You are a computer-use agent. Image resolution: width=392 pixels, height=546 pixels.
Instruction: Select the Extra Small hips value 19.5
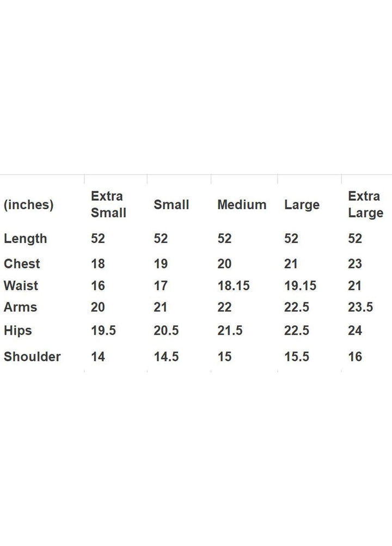pos(103,330)
